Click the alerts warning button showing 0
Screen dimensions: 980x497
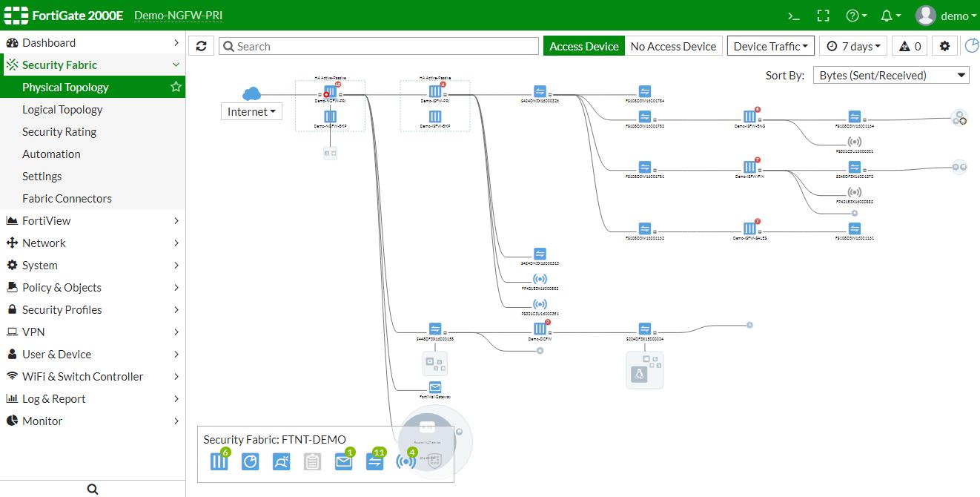tap(910, 46)
